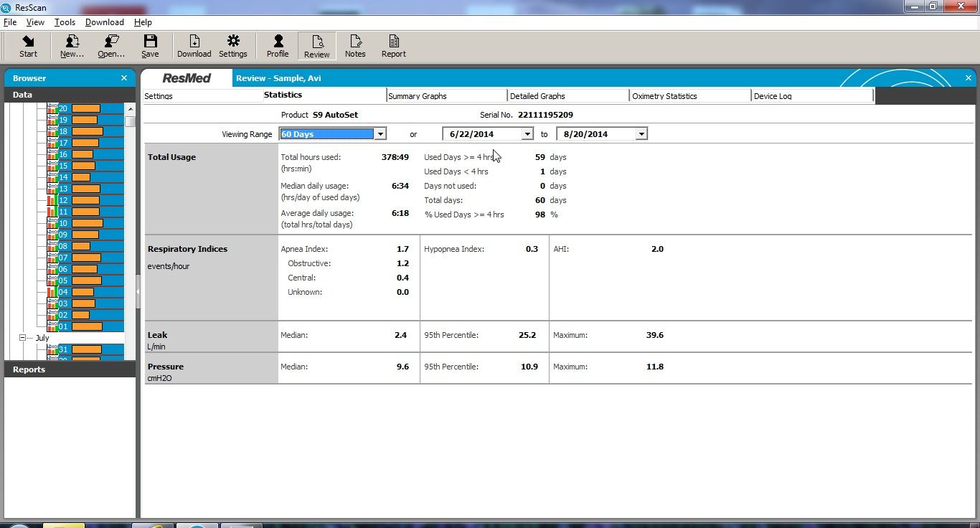Click maximum leak value 39.6
Screen dimensions: 980x528
(655, 335)
